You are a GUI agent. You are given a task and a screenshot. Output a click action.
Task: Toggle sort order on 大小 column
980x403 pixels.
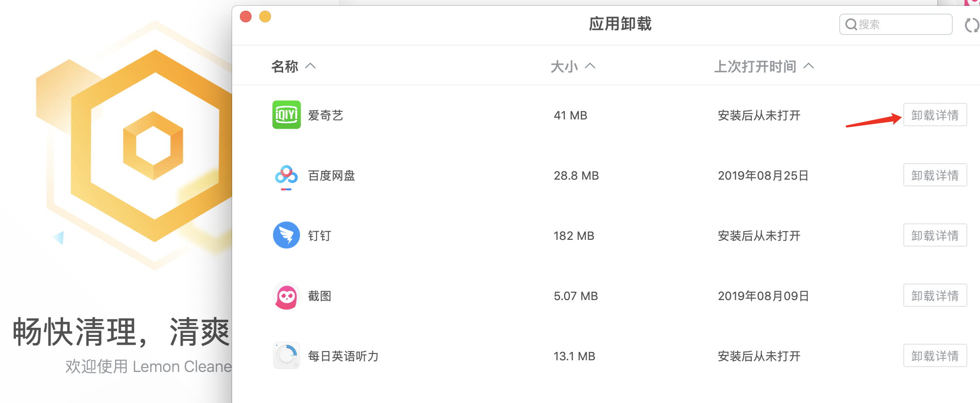click(590, 66)
